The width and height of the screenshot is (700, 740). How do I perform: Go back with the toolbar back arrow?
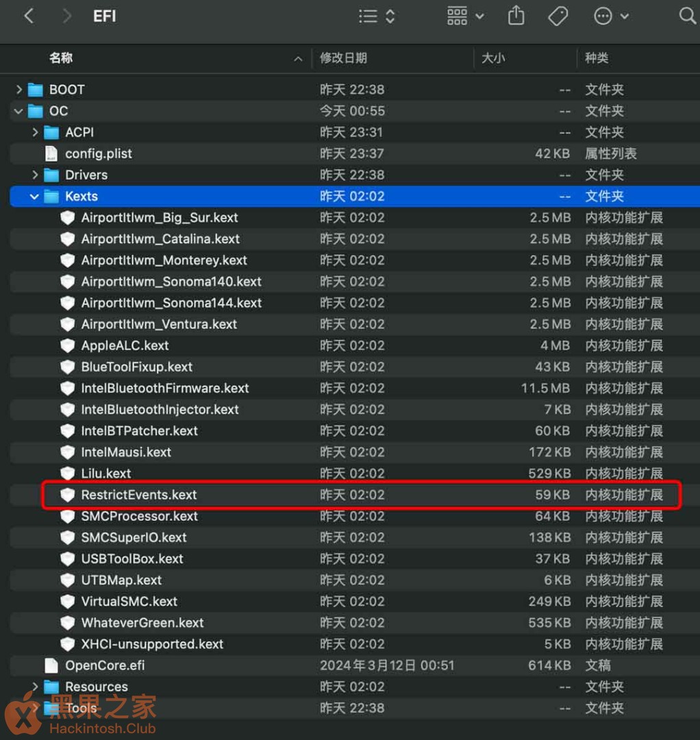29,16
